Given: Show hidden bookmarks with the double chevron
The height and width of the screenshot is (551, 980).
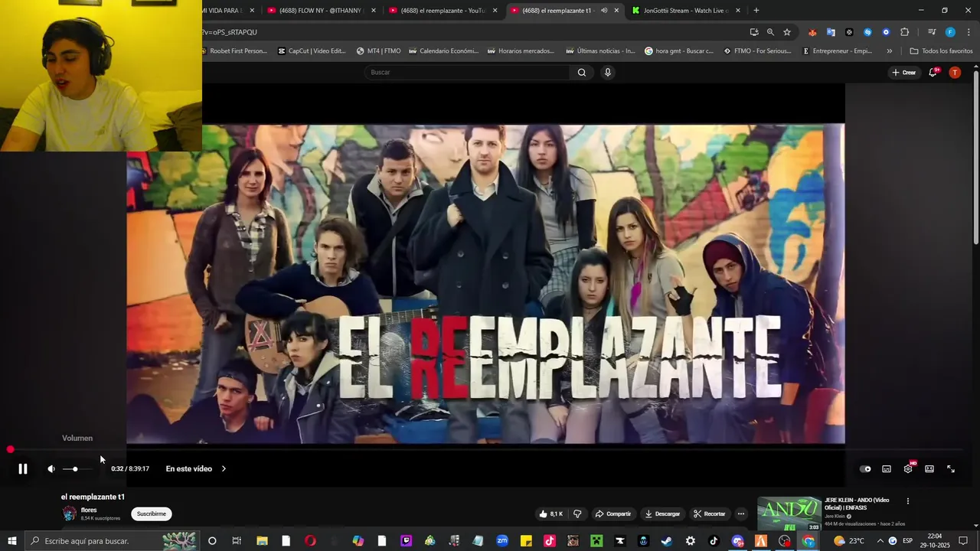Looking at the screenshot, I should (889, 51).
